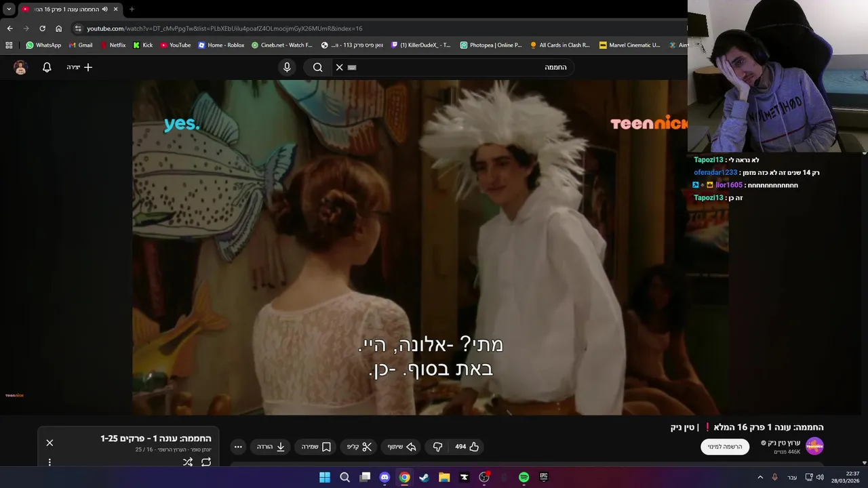Click the URL address bar
The image size is (868, 488).
pos(380,28)
